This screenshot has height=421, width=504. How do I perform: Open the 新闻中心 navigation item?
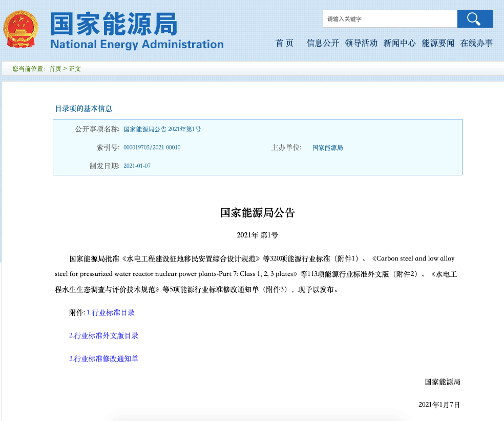coord(400,43)
